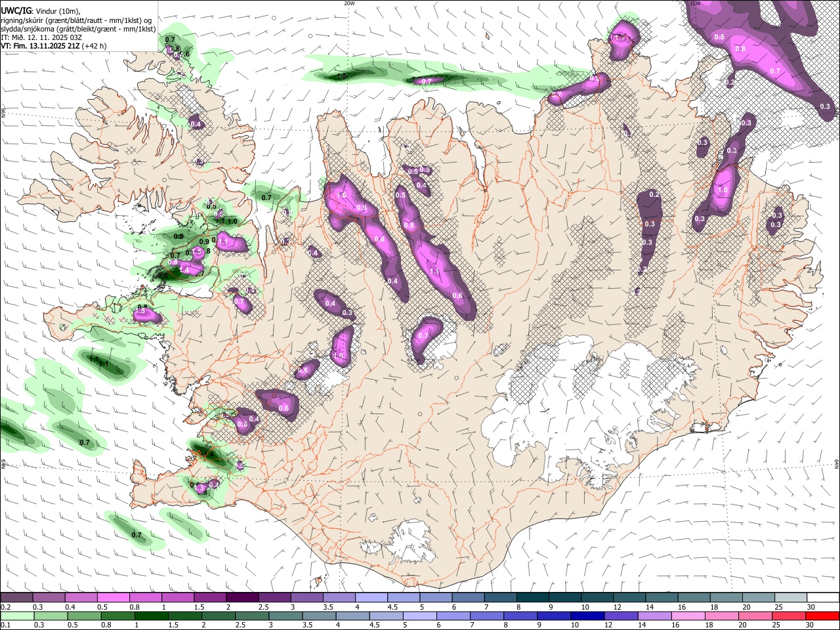The width and height of the screenshot is (840, 630).
Task: Click the 20W longitude label at top
Action: [x=349, y=3]
